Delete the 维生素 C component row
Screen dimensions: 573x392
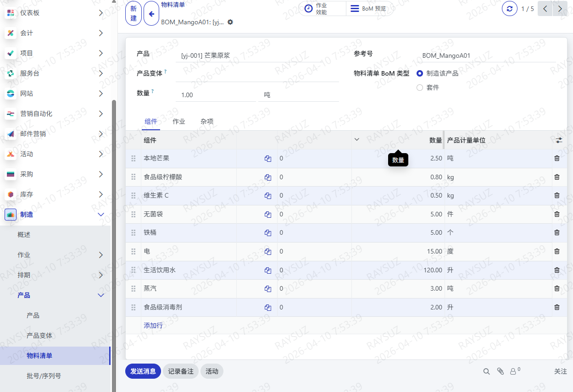pyautogui.click(x=557, y=195)
